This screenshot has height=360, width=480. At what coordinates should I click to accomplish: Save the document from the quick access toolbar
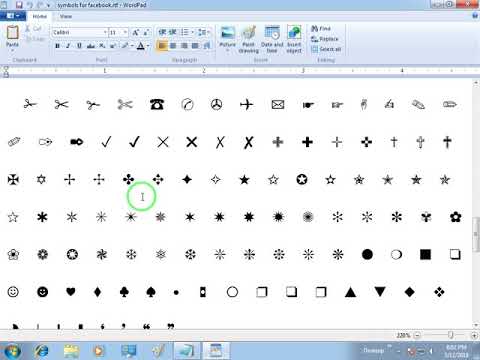click(19, 5)
